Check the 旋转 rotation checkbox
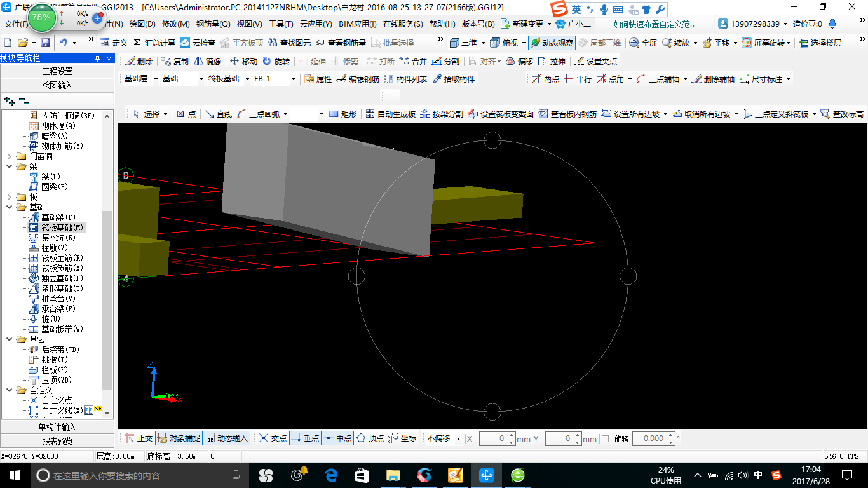This screenshot has width=868, height=488. pos(605,438)
